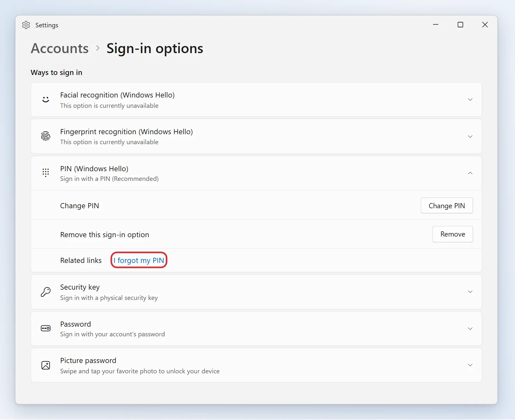
Task: Expand the Facial recognition section chevron
Action: pyautogui.click(x=470, y=99)
